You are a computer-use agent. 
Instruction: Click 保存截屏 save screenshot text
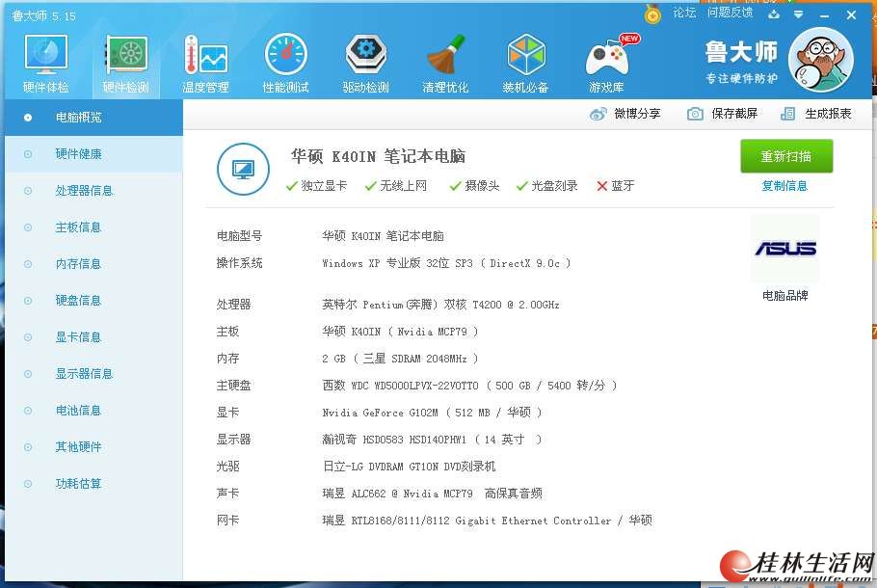tap(734, 114)
